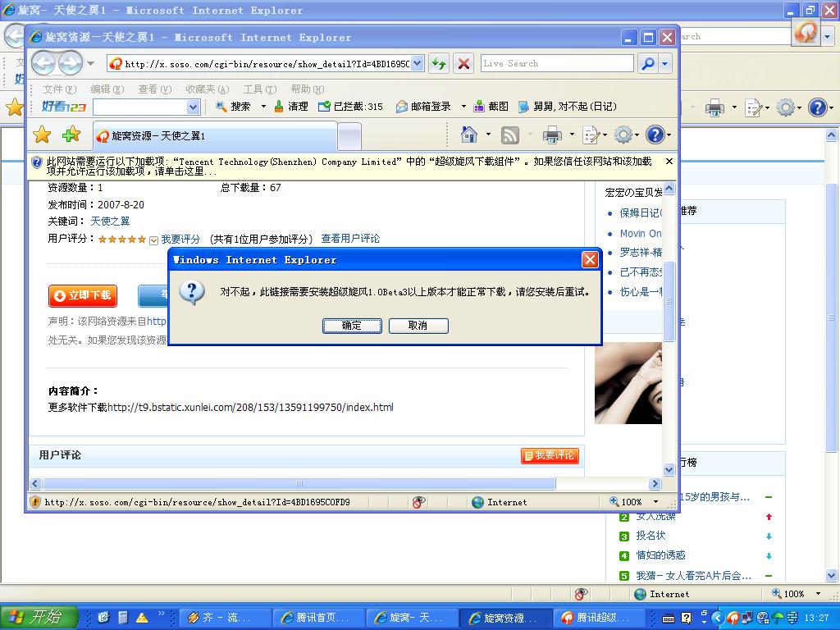Open the 保姆日记 sidebar link

(x=640, y=212)
